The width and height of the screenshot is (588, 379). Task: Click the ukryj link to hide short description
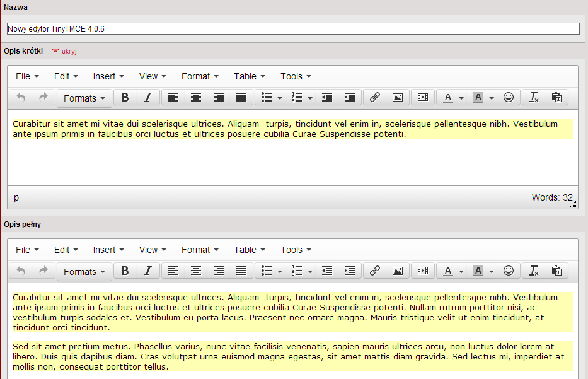tap(69, 52)
